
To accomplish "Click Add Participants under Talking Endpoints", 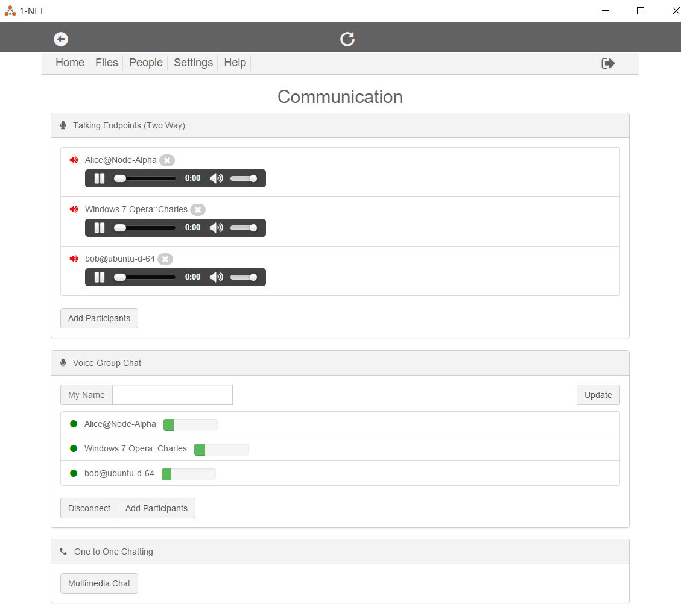I will point(99,318).
